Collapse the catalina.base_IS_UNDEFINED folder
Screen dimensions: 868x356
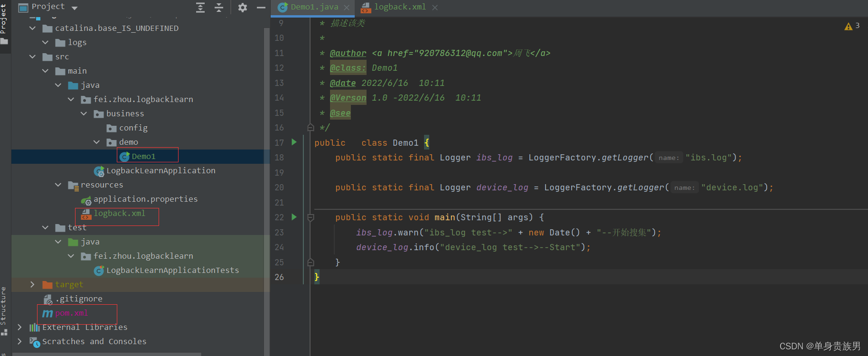32,28
